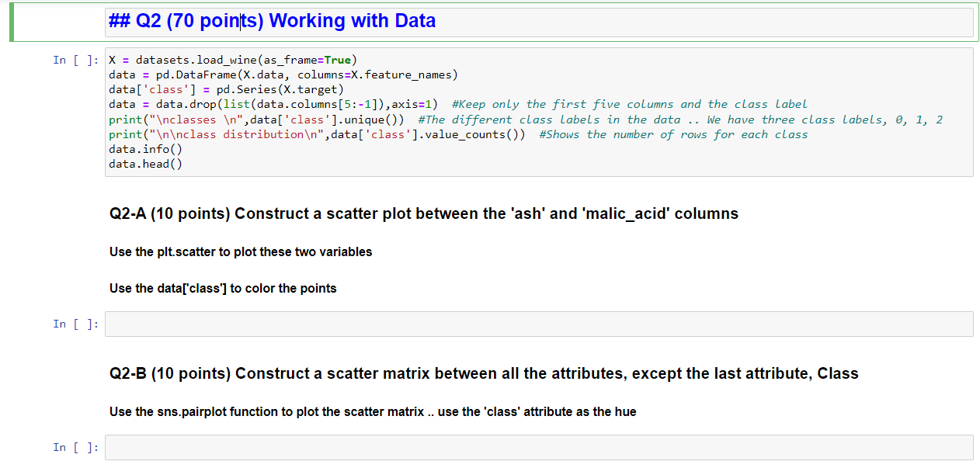Image resolution: width=980 pixels, height=475 pixels.
Task: Click the In prompt beside the Q2-B answer cell
Action: point(75,447)
